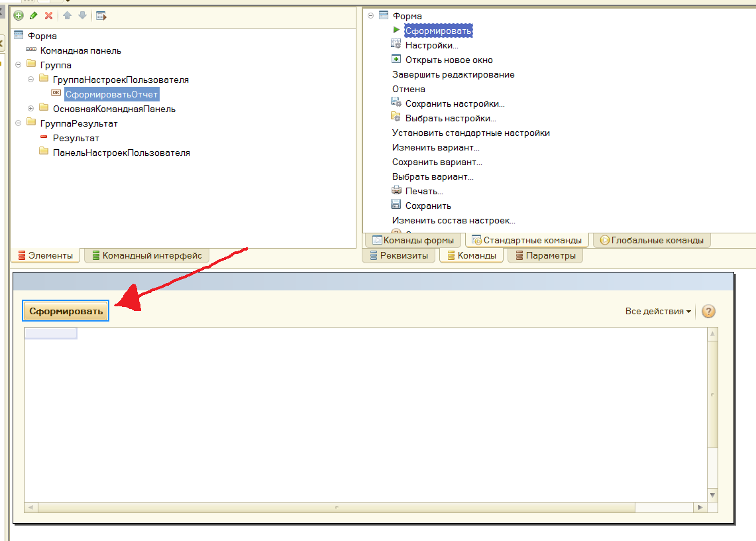The height and width of the screenshot is (541, 756).
Task: Click the red X delete icon
Action: pyautogui.click(x=48, y=16)
